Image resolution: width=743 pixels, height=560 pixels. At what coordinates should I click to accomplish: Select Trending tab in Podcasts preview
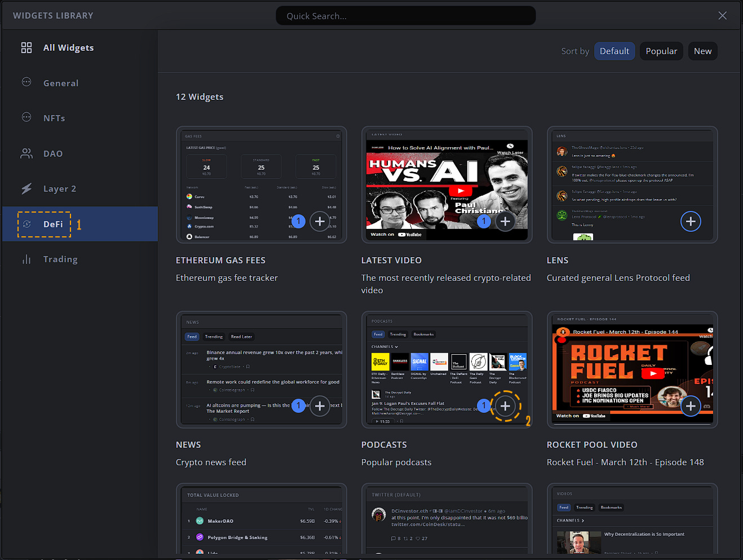(398, 334)
